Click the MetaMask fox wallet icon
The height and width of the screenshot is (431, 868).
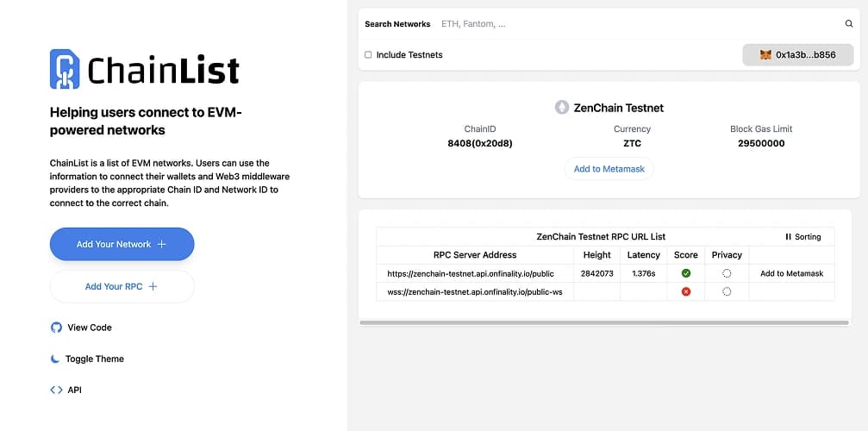tap(765, 55)
